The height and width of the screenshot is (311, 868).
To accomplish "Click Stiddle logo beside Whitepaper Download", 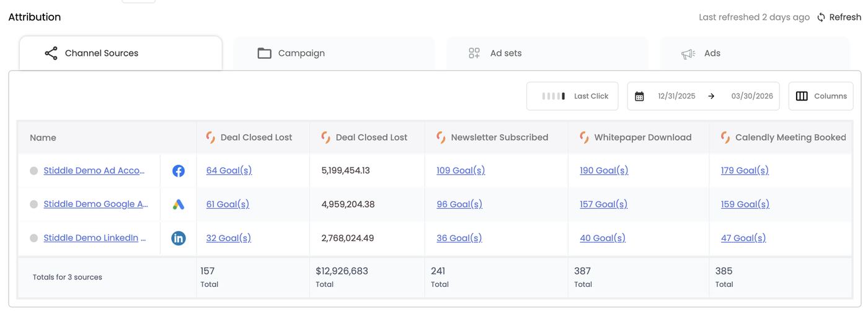I will 584,138.
